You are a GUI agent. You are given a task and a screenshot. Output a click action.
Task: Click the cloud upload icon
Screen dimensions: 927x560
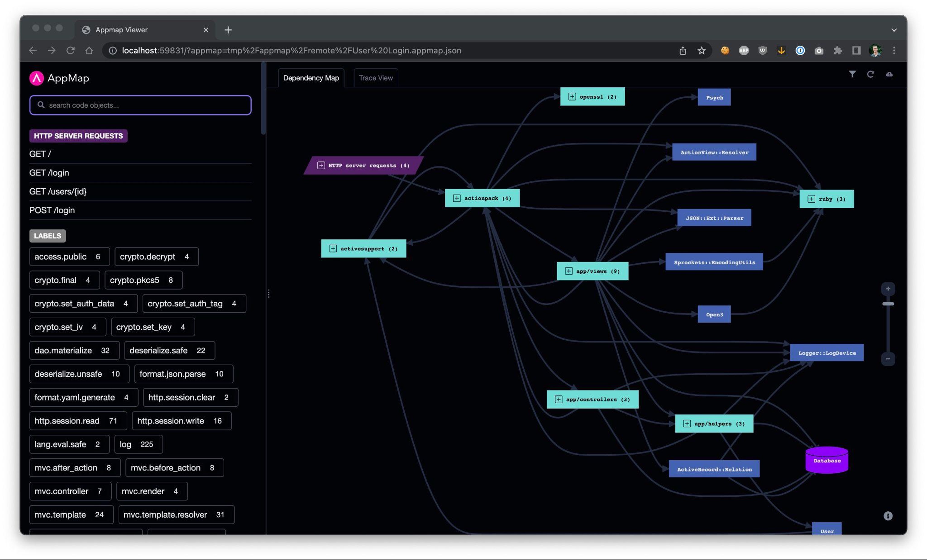point(889,74)
